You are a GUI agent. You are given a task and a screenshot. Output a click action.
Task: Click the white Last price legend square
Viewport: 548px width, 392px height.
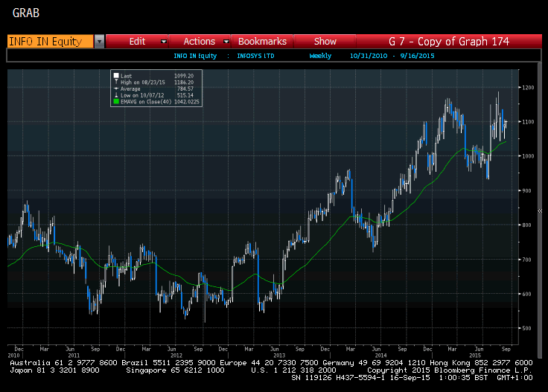pyautogui.click(x=116, y=75)
